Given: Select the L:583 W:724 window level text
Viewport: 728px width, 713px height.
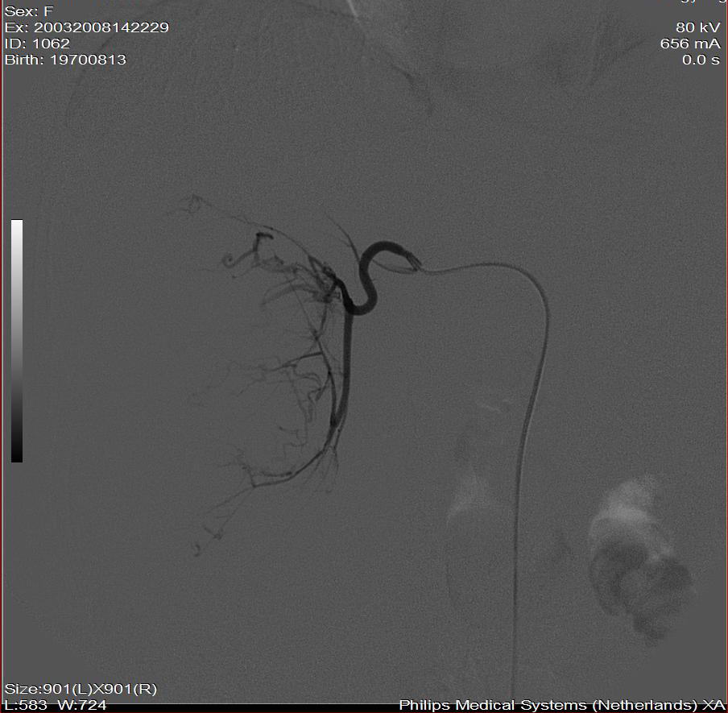Looking at the screenshot, I should point(55,705).
